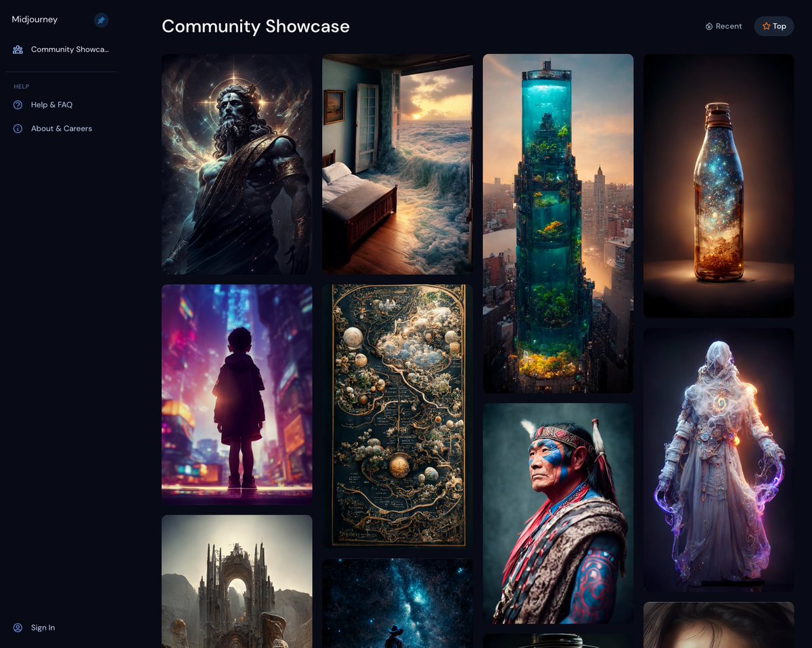Open the aquarium skyscraper tower image
The width and height of the screenshot is (812, 648).
click(558, 223)
